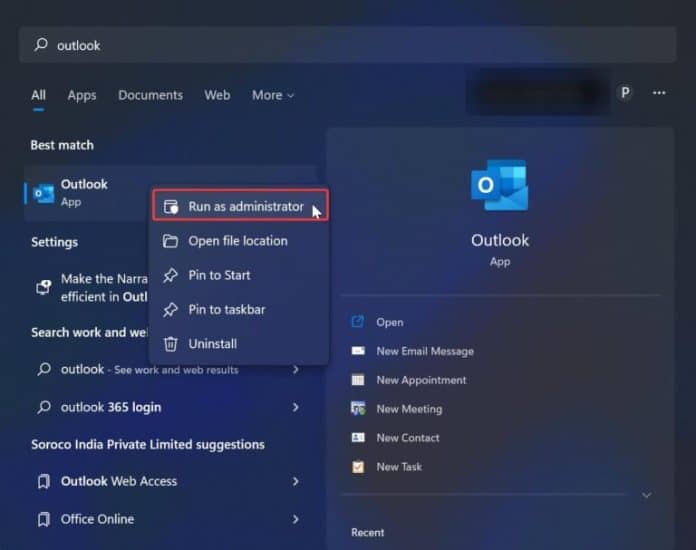
Task: Click the New Email Message envelope icon
Action: tap(358, 351)
